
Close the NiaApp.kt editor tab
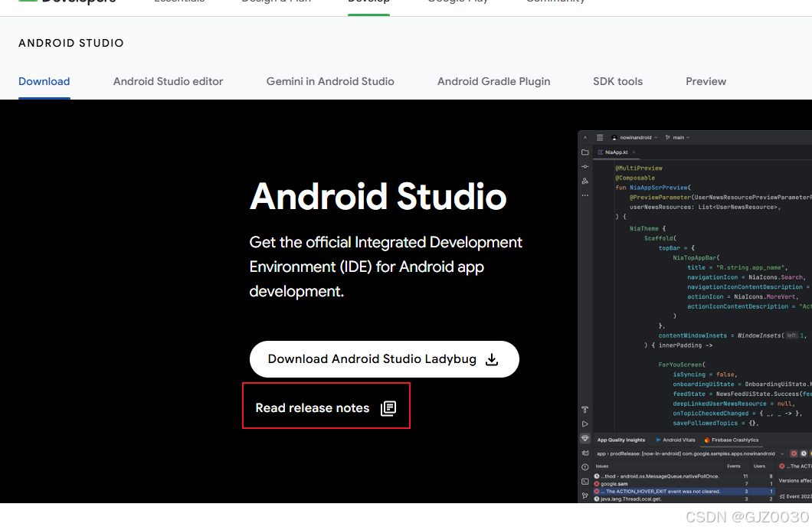[x=634, y=152]
